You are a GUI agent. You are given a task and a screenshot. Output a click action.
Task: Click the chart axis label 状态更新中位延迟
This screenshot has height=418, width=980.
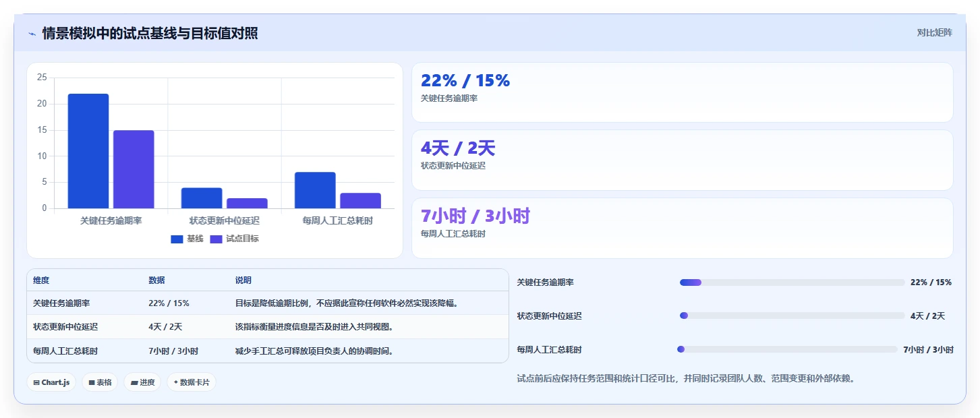[225, 220]
